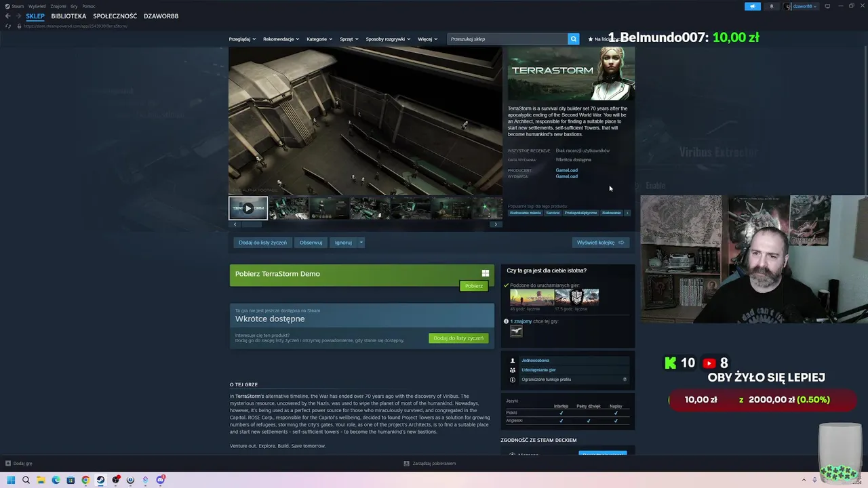The width and height of the screenshot is (868, 488).
Task: Click the Survival tag
Action: [553, 213]
